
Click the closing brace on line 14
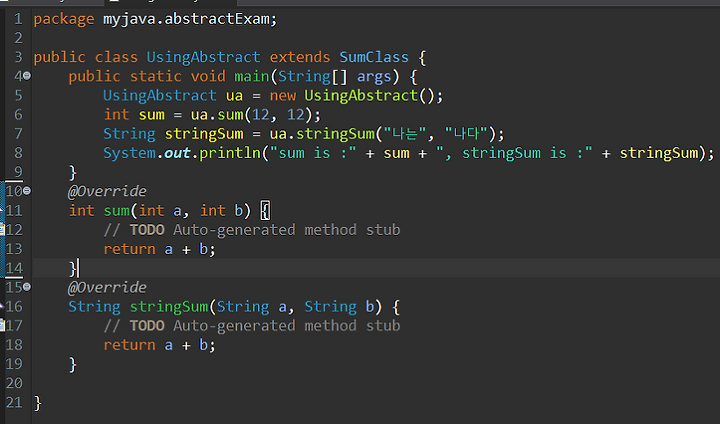73,268
